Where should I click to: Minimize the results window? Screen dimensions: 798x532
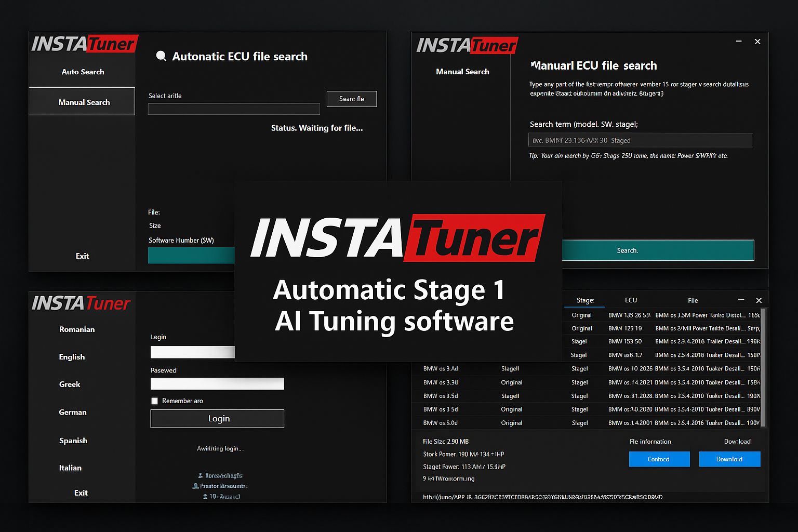coord(741,300)
